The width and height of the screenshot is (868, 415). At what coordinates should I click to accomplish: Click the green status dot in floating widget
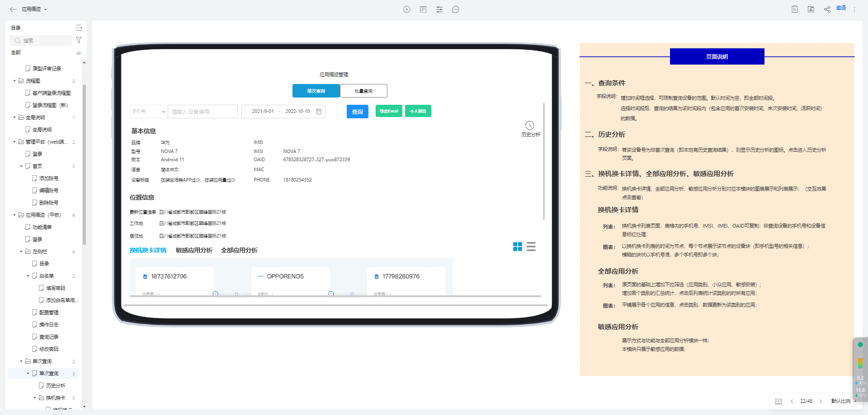tap(860, 345)
